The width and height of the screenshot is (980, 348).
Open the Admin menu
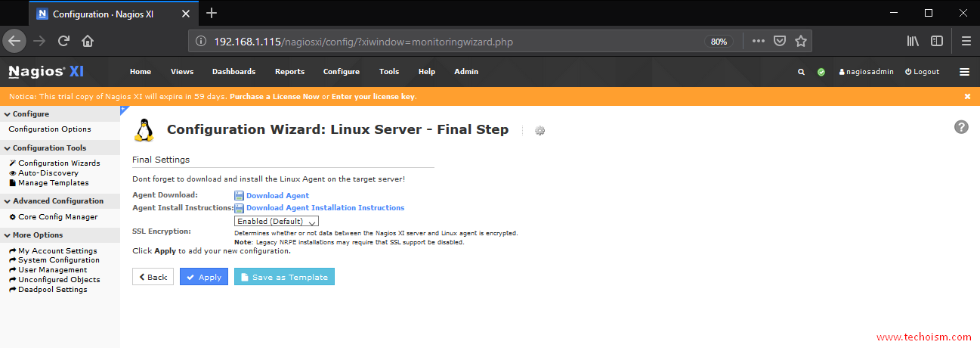click(x=466, y=72)
